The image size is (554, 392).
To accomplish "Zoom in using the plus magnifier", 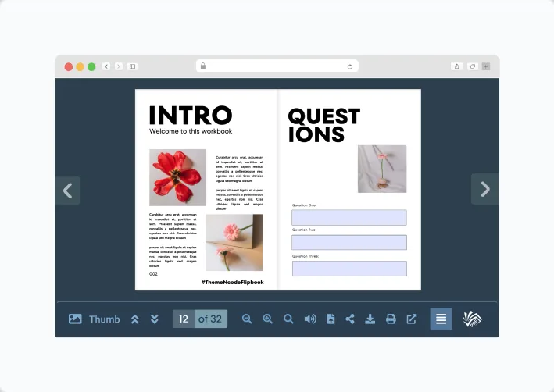I will [x=268, y=319].
